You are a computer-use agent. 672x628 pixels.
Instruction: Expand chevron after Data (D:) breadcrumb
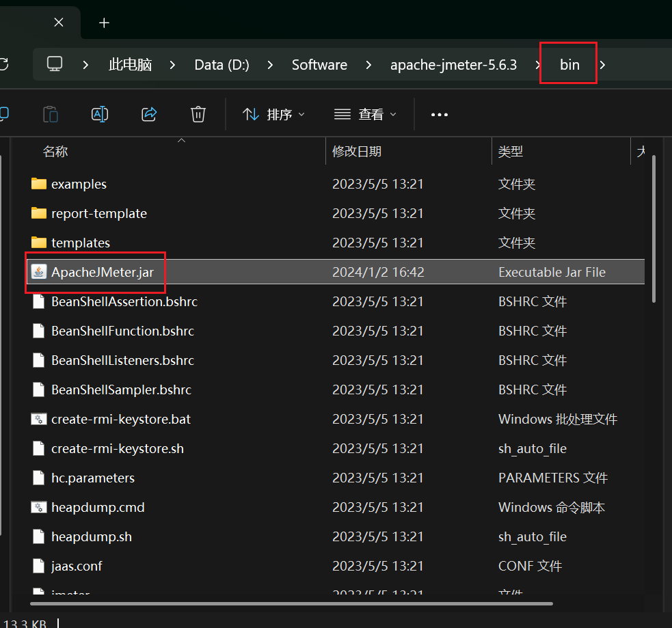coord(270,65)
